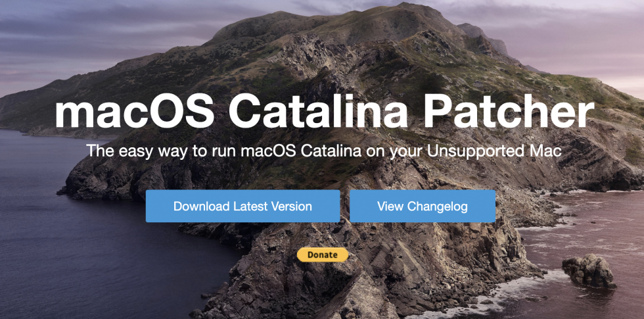Image resolution: width=644 pixels, height=319 pixels.
Task: Click the small rock islet in the water
Action: [x=589, y=270]
